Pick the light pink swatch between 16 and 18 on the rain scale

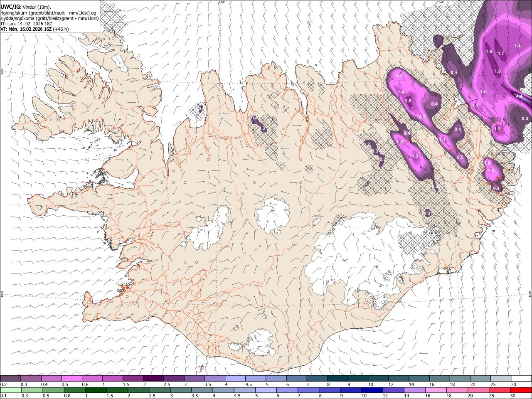[436, 390]
